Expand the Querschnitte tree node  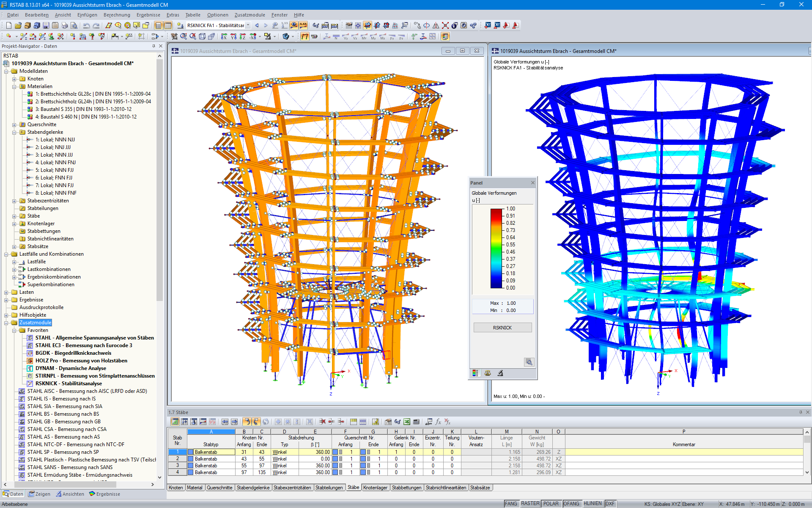(14, 124)
